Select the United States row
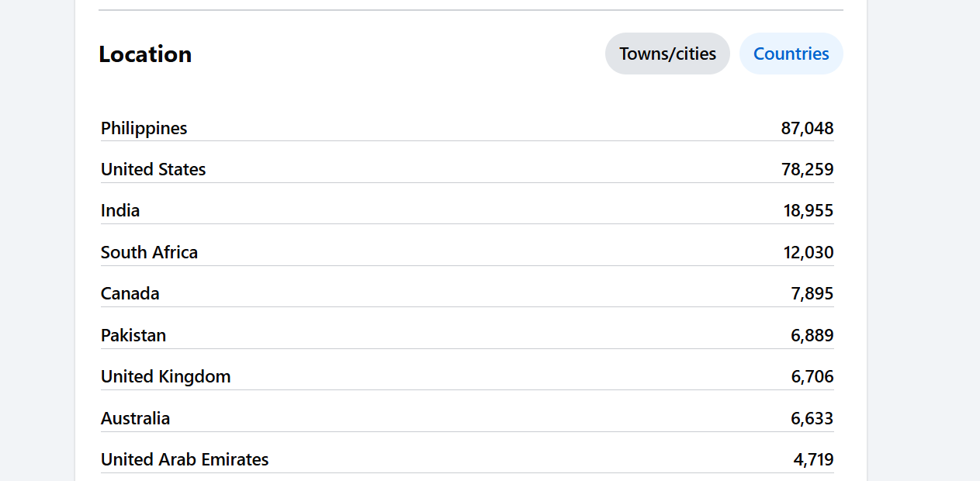The width and height of the screenshot is (980, 481). click(467, 169)
